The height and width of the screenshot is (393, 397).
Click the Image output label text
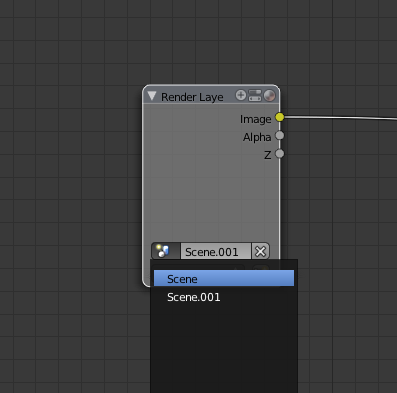click(255, 119)
